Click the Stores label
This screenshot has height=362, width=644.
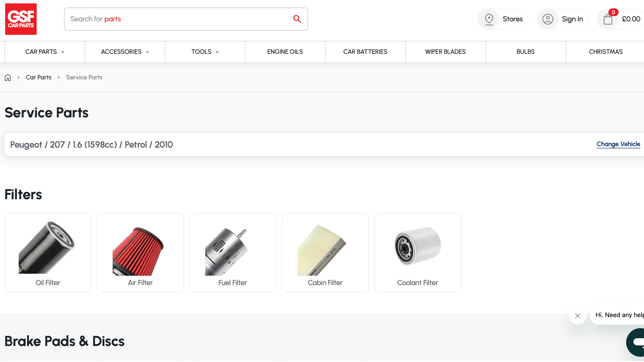513,19
